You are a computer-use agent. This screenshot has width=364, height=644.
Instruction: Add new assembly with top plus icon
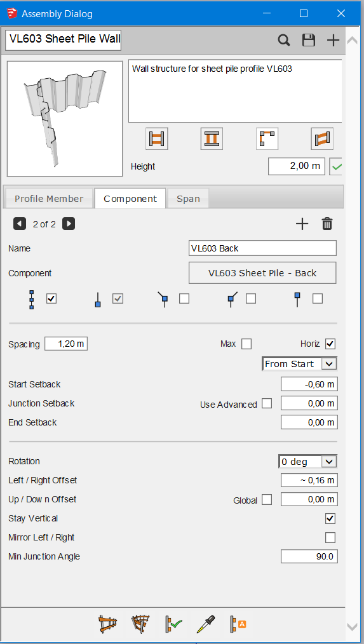tap(333, 40)
